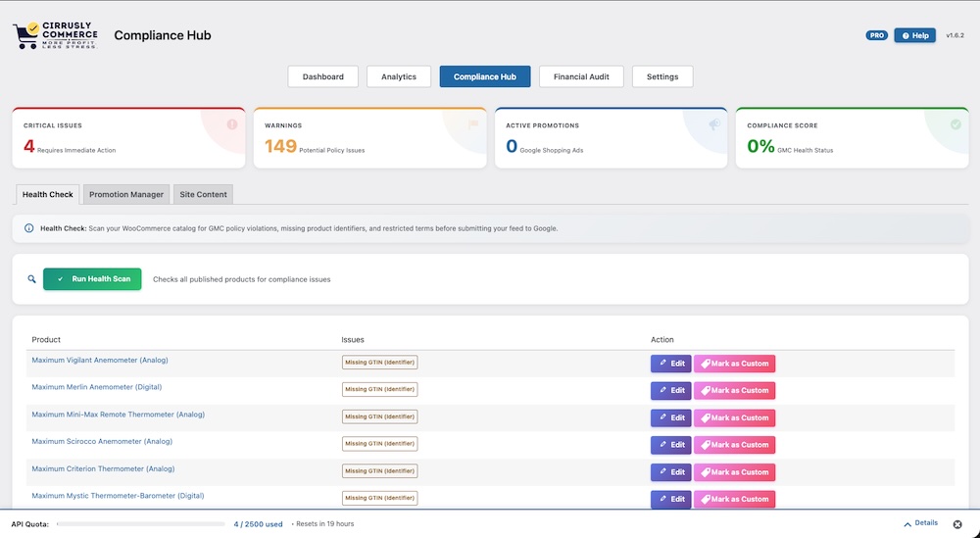Click Missing GTIN tag for Vigilant Anemometer
Image resolution: width=980 pixels, height=538 pixels.
coord(380,363)
